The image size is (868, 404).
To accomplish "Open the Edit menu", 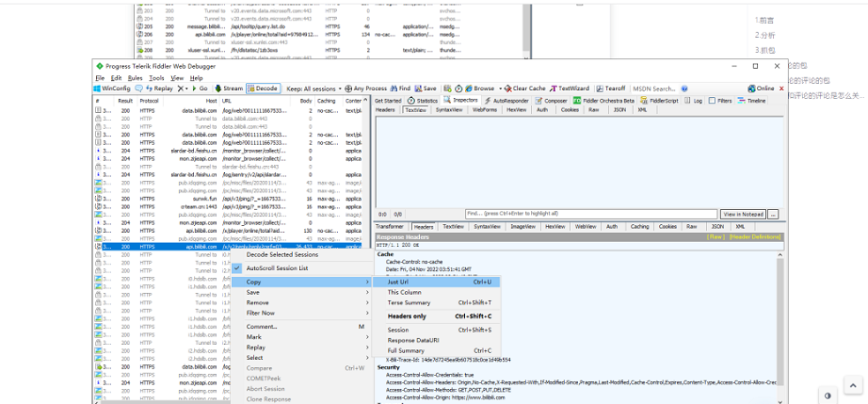I will (x=116, y=78).
